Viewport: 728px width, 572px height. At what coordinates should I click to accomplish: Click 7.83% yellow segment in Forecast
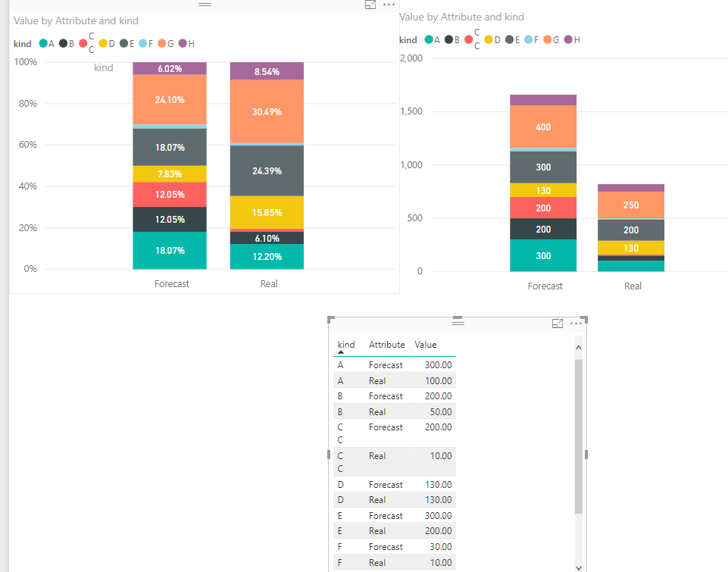(170, 173)
